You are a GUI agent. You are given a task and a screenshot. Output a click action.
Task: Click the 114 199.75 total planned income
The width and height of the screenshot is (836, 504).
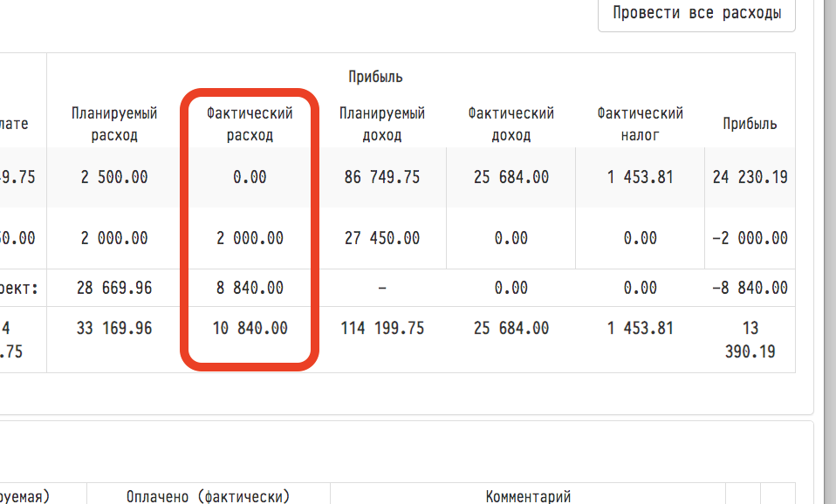click(x=382, y=329)
